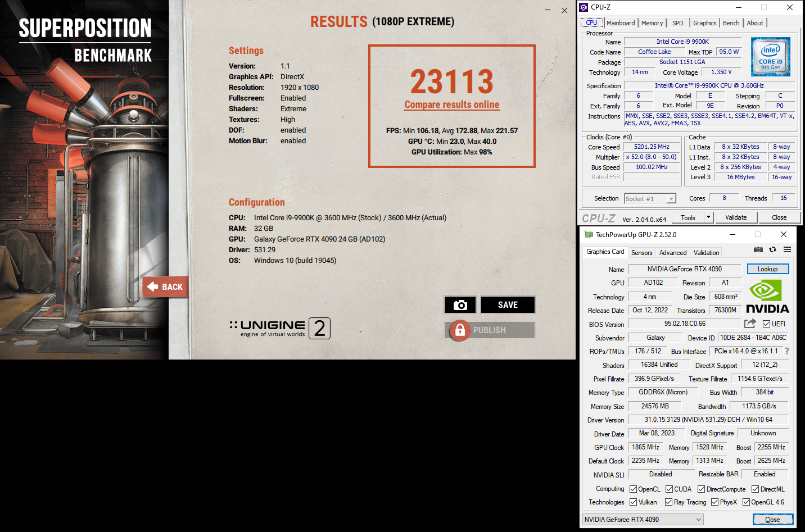The height and width of the screenshot is (532, 805).
Task: Open Compare results online link
Action: 452,104
